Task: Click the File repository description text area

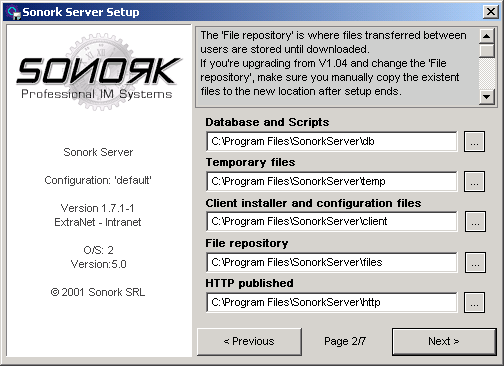Action: click(x=337, y=67)
